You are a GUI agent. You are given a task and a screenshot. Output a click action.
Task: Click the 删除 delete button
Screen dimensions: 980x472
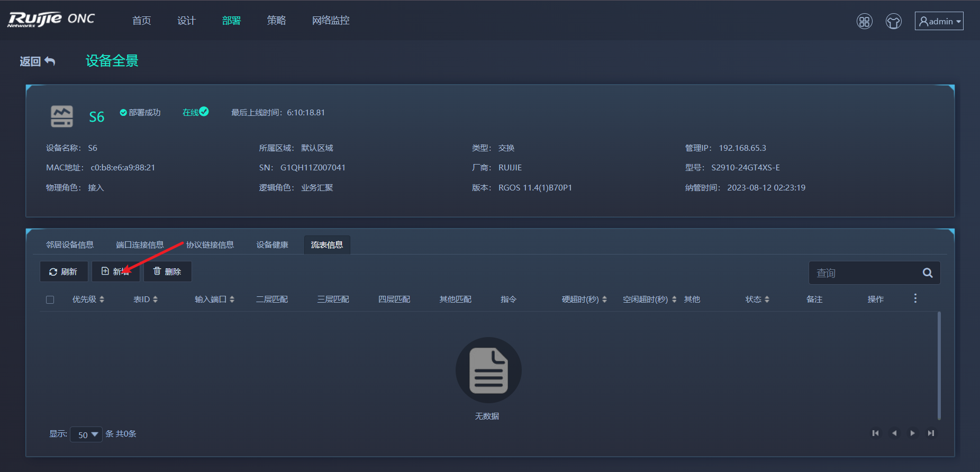[167, 271]
